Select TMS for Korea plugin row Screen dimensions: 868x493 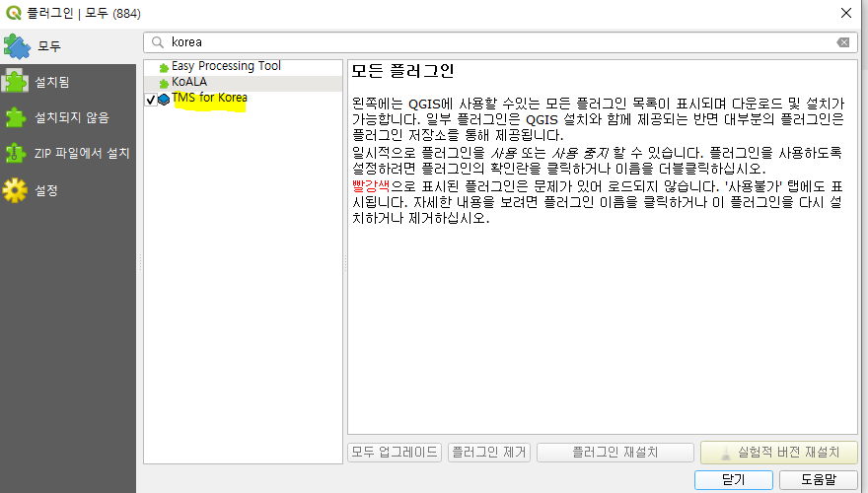click(x=243, y=99)
